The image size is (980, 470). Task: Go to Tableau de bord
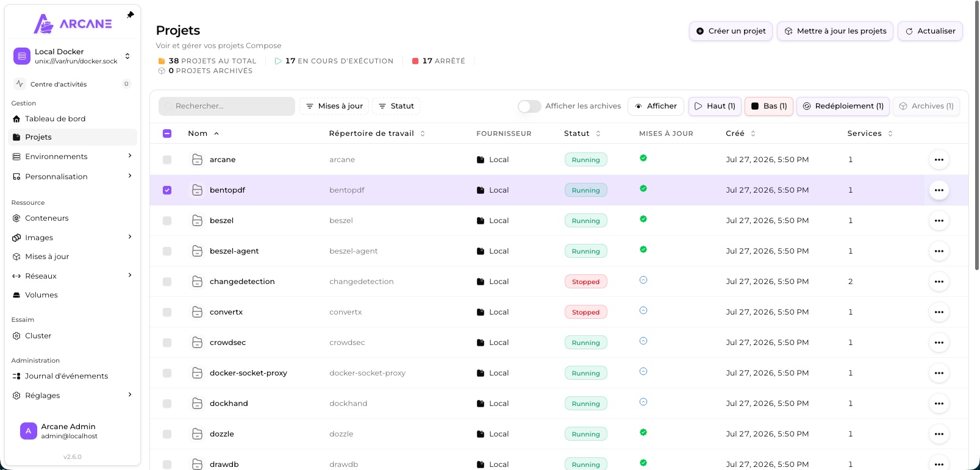73,119
